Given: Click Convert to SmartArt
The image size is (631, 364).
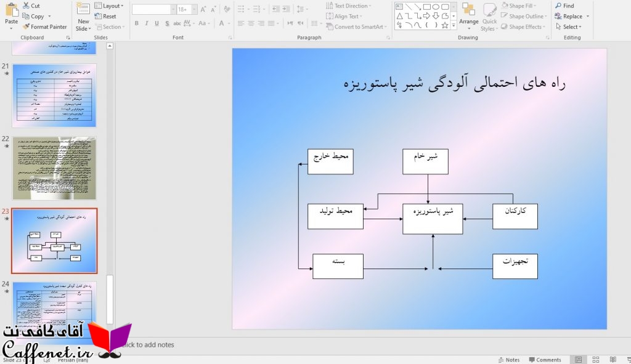Looking at the screenshot, I should (x=356, y=26).
